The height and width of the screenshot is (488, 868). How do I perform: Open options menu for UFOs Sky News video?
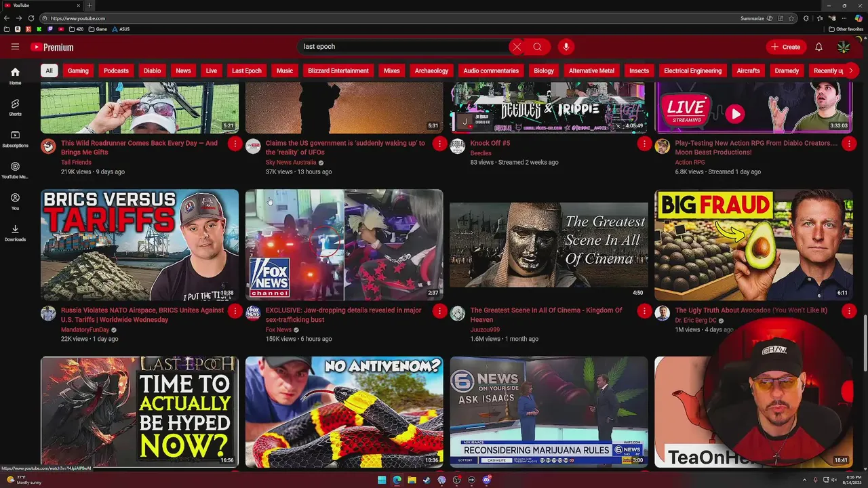click(439, 144)
